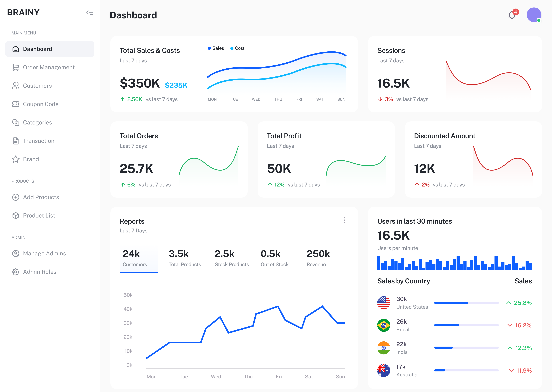The height and width of the screenshot is (392, 552).
Task: Collapse the sidebar with the menu icon
Action: pyautogui.click(x=90, y=12)
